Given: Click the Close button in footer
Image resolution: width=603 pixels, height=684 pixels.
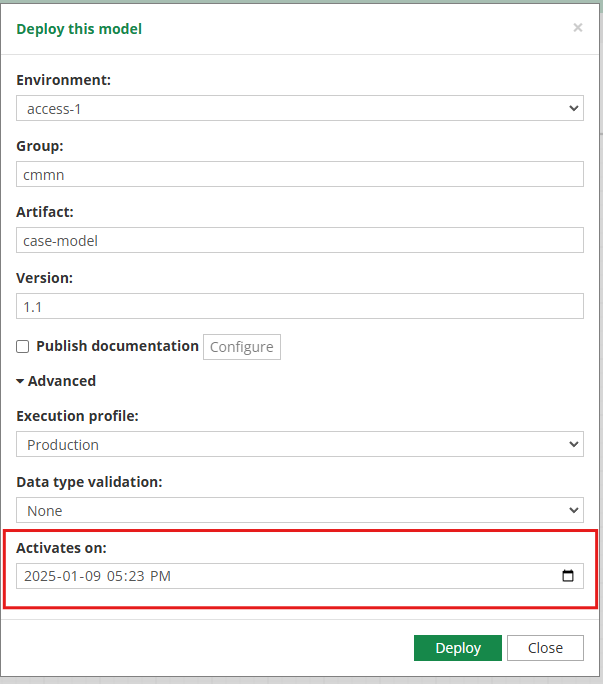Looking at the screenshot, I should pyautogui.click(x=545, y=648).
